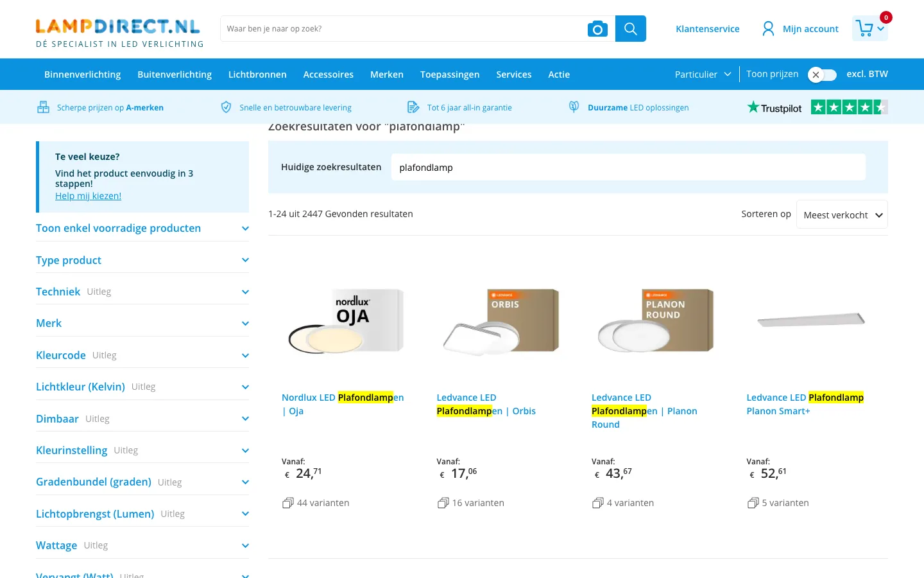Screen dimensions: 924x578
Task: Click the delivery shield icon
Action: [x=226, y=107]
